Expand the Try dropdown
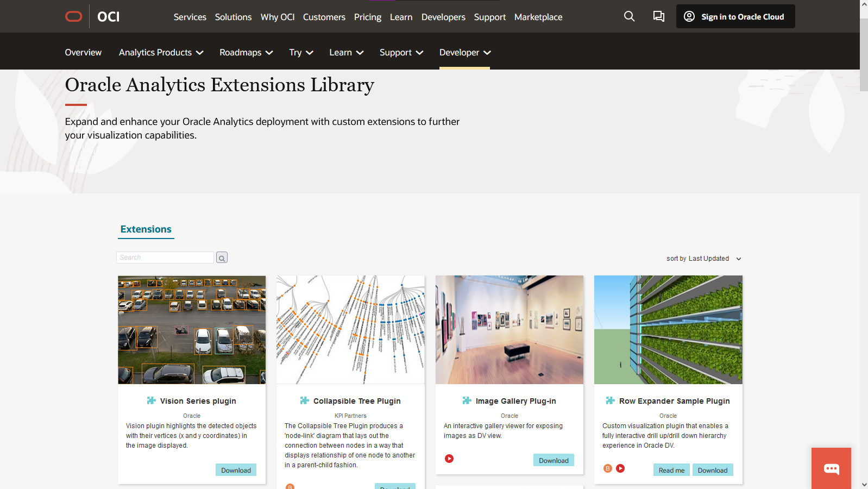This screenshot has width=868, height=489. pyautogui.click(x=301, y=52)
